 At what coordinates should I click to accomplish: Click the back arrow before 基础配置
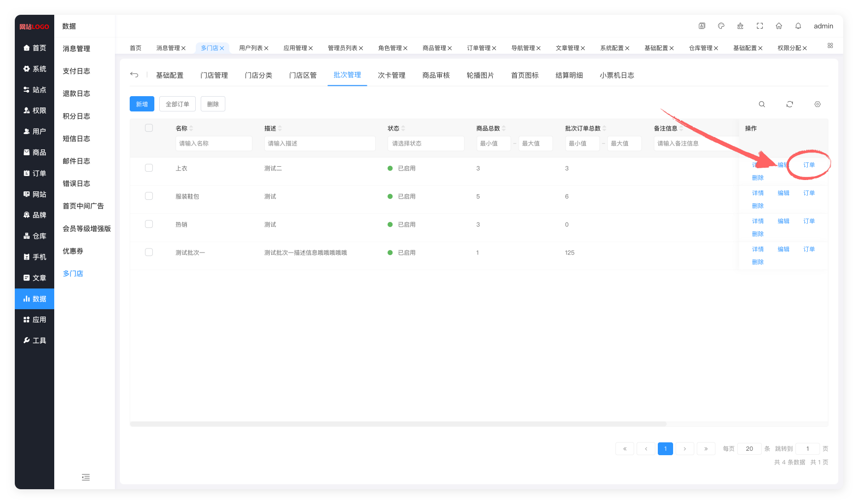134,75
